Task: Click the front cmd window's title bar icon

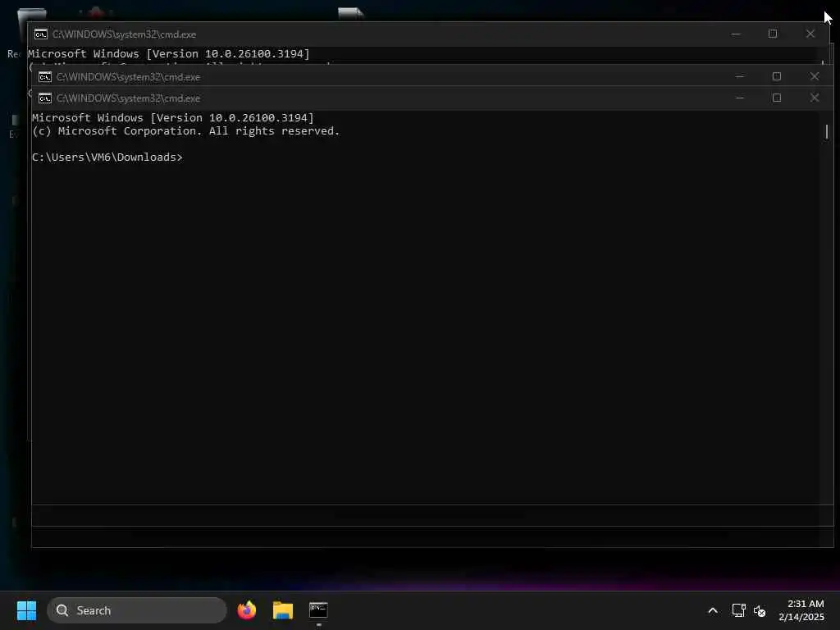Action: tap(45, 98)
